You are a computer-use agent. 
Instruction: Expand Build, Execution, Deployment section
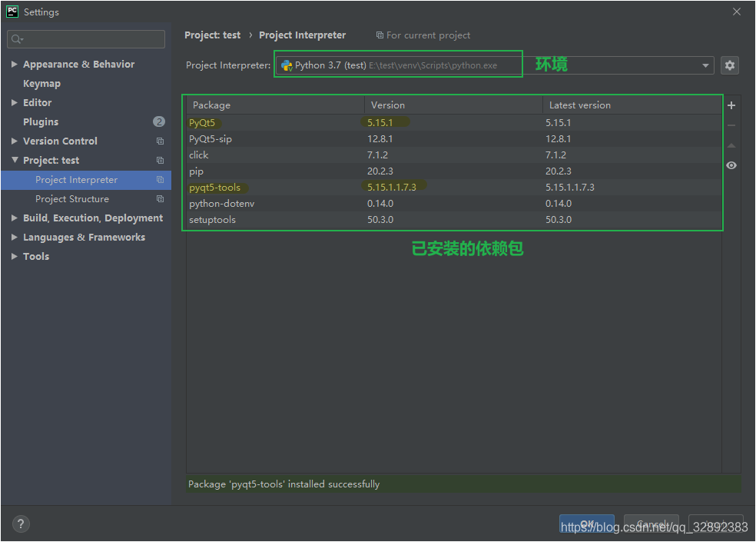click(x=15, y=218)
